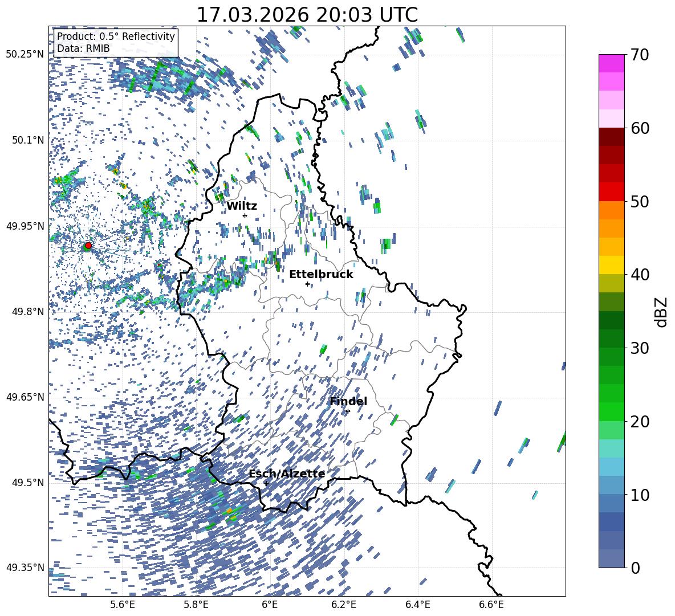Viewport: 675px width, 616px height.
Task: Click the dBZ colorbar axis label
Action: point(661,312)
